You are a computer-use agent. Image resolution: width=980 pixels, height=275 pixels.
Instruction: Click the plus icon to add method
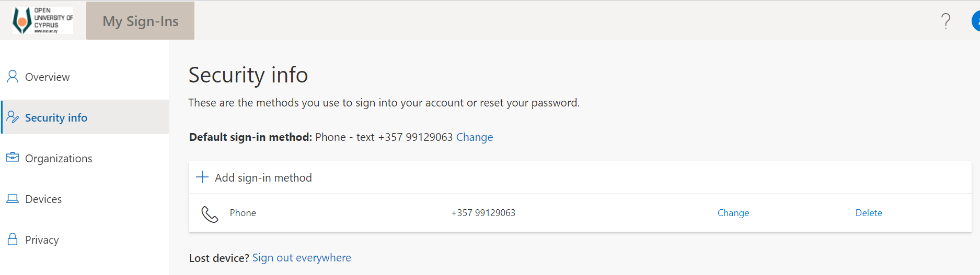tap(202, 177)
